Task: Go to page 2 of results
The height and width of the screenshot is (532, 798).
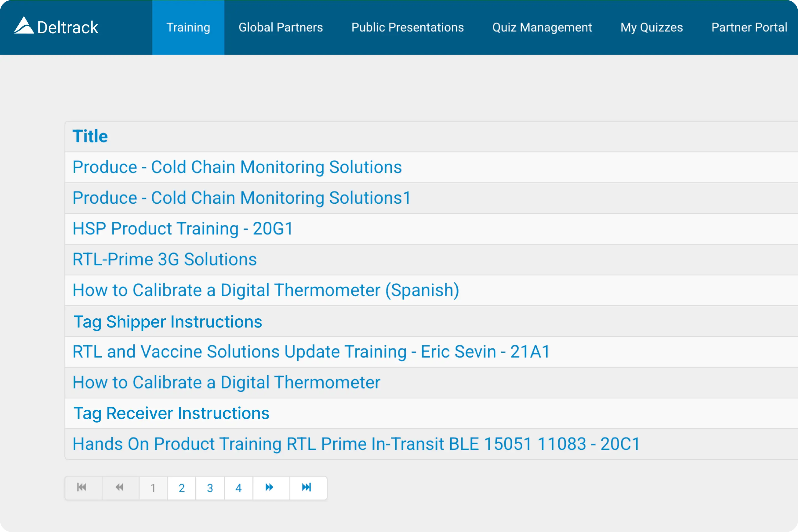Action: pyautogui.click(x=181, y=488)
